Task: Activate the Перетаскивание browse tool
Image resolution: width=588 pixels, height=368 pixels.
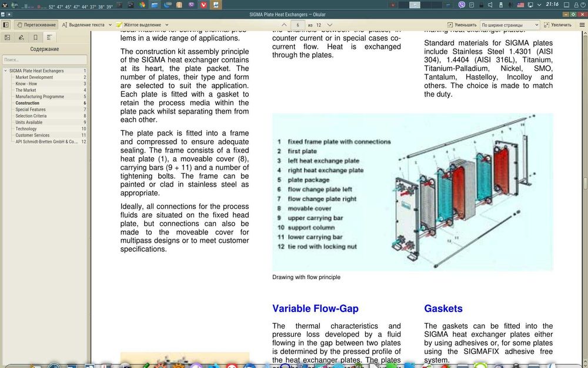Action: 36,25
